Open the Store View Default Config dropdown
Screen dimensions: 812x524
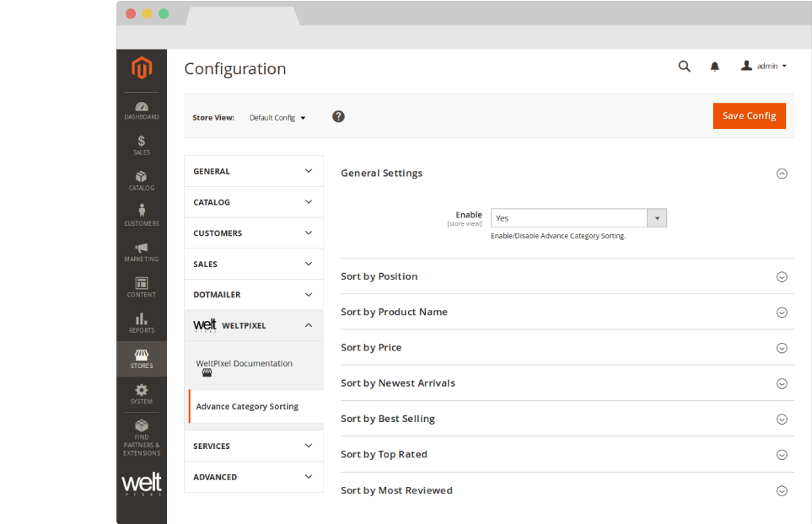[277, 118]
